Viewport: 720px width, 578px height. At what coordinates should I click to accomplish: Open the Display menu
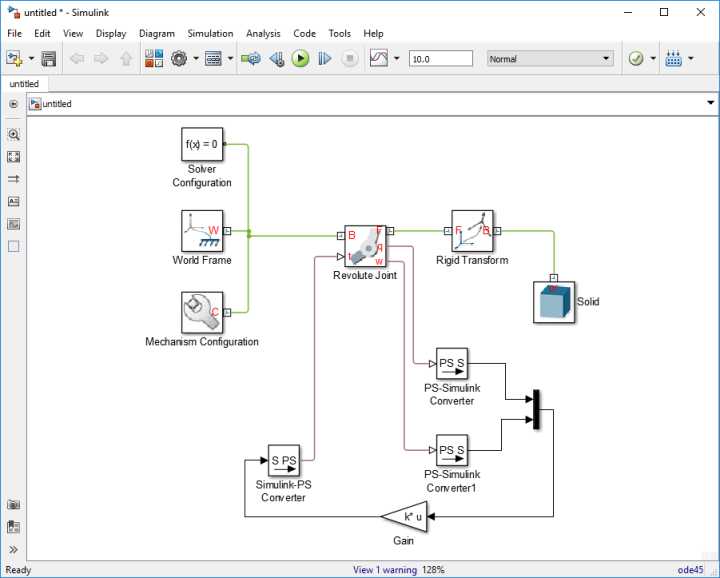click(x=111, y=34)
